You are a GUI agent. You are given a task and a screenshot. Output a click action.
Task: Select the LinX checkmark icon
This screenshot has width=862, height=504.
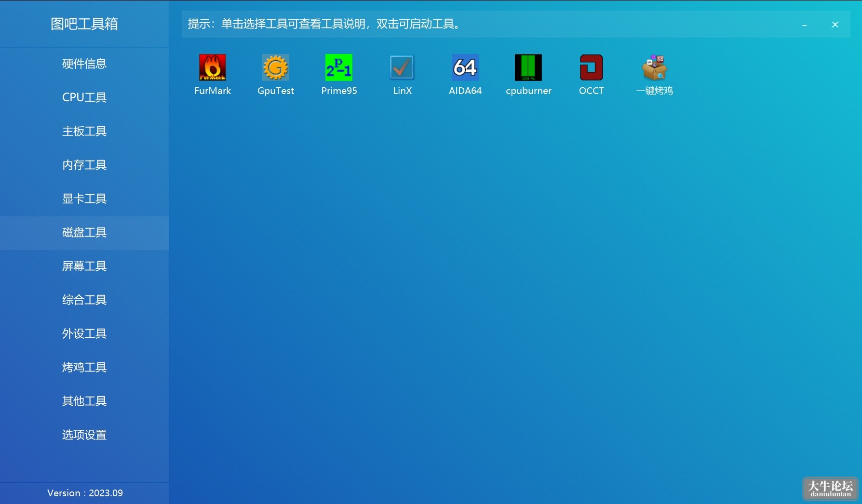pos(402,67)
